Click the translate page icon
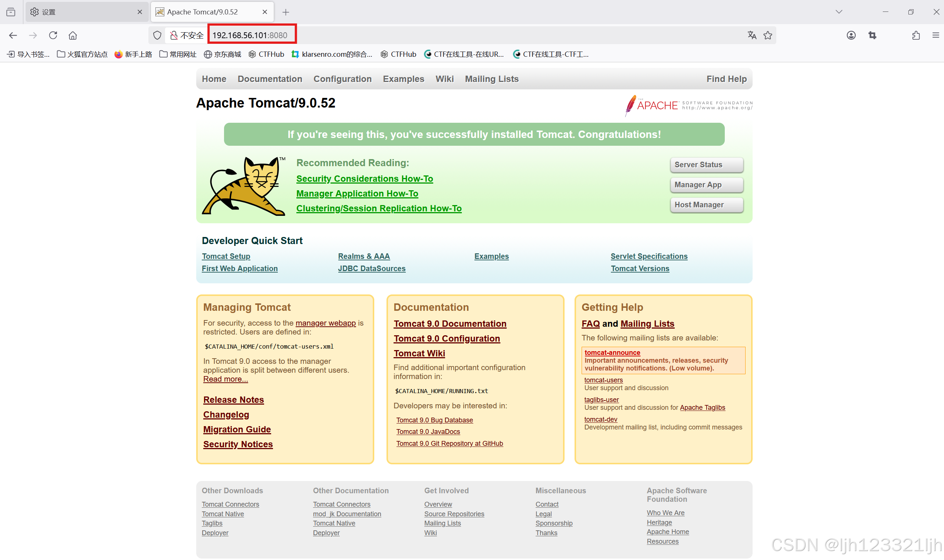The image size is (944, 560). tap(751, 35)
